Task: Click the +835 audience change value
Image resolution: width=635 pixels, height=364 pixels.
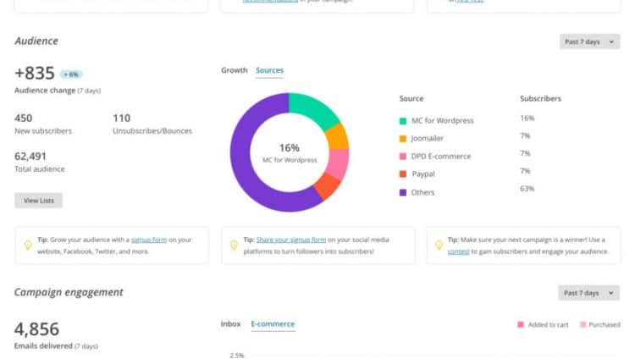Action: tap(35, 74)
